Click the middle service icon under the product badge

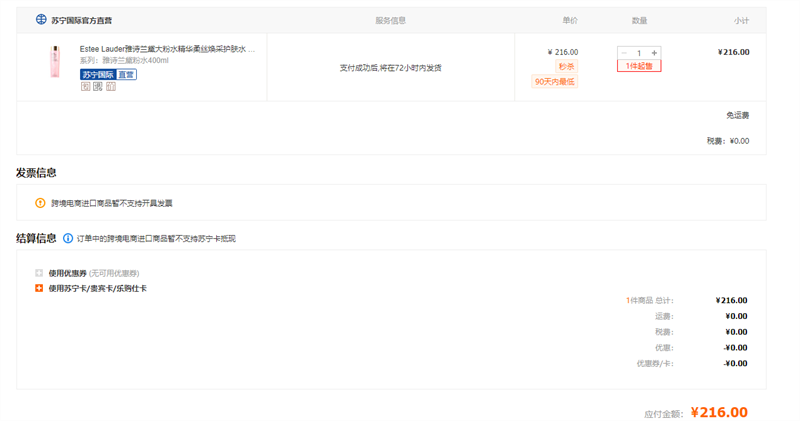(x=98, y=87)
